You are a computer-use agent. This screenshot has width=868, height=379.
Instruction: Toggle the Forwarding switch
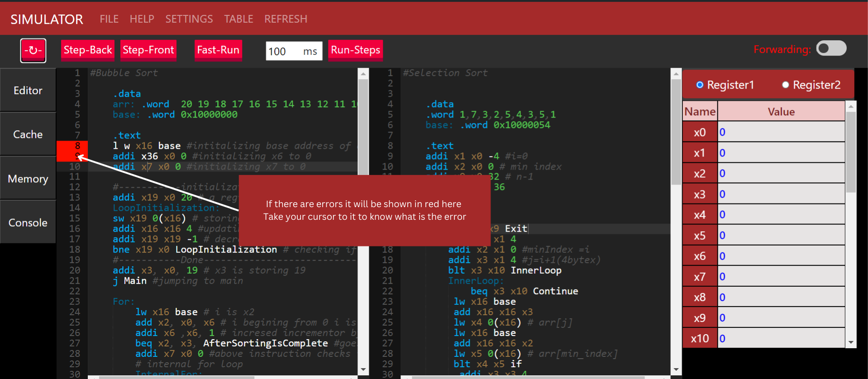tap(831, 49)
